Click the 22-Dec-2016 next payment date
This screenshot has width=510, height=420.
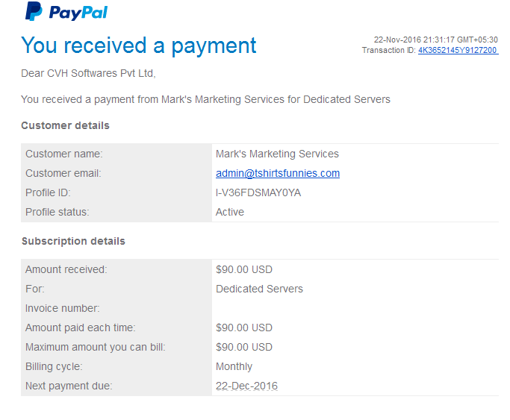click(246, 386)
